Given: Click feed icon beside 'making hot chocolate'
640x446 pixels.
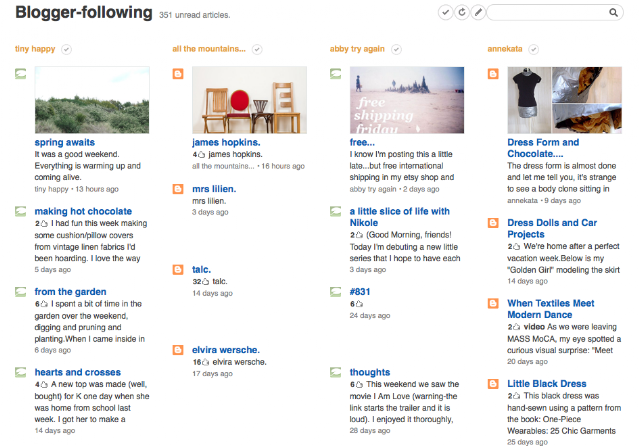Looking at the screenshot, I should 20,211.
